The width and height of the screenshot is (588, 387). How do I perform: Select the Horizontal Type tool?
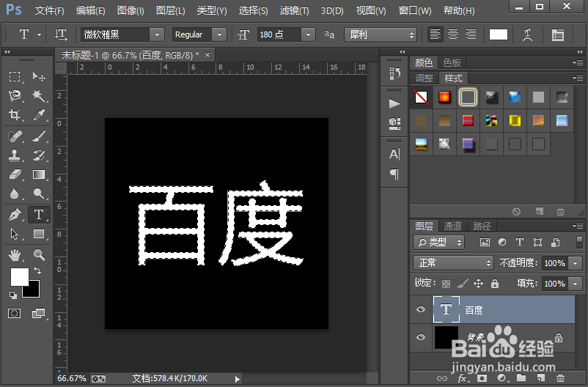[39, 215]
